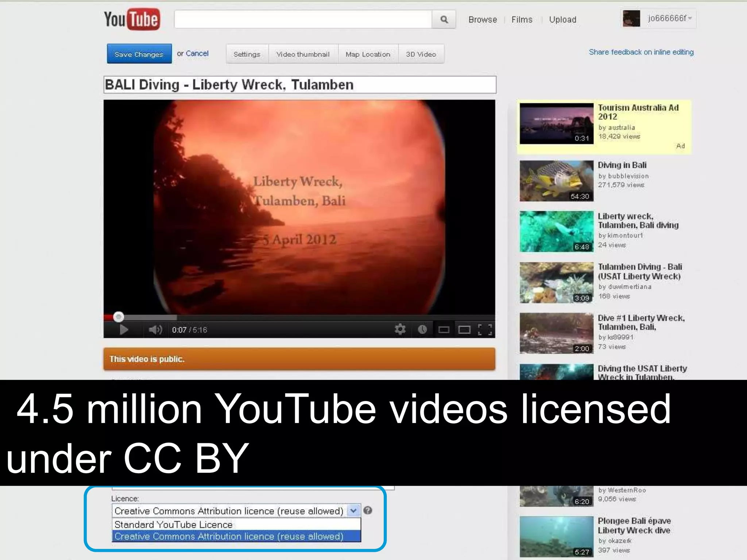This screenshot has height=560, width=747.
Task: Open Tulamben Diving - Bali USAT thumbnail
Action: (x=557, y=283)
